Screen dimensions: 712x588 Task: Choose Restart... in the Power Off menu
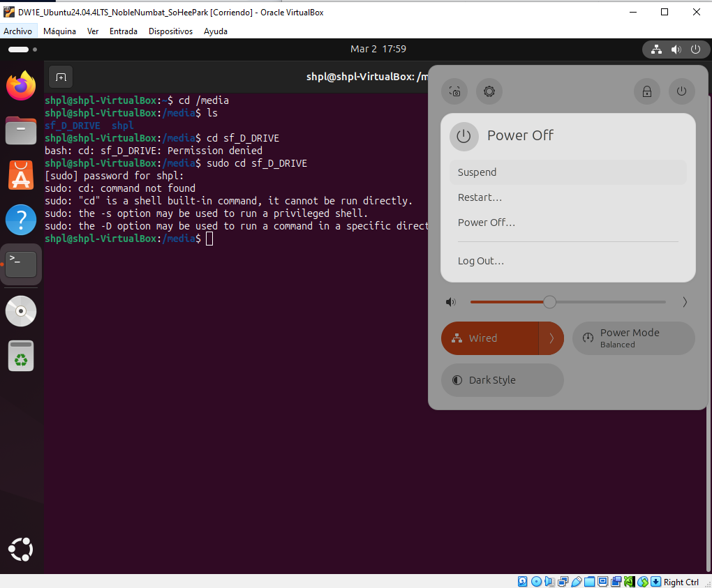tap(568, 197)
